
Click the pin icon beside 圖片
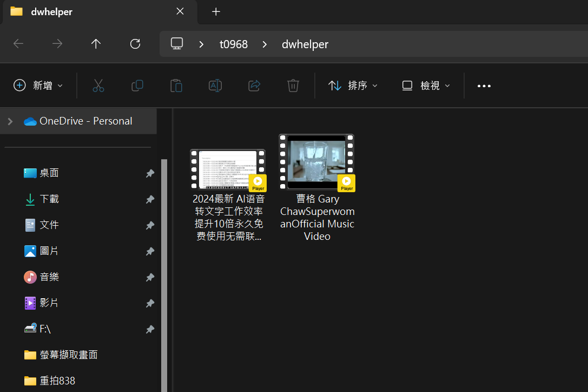150,251
